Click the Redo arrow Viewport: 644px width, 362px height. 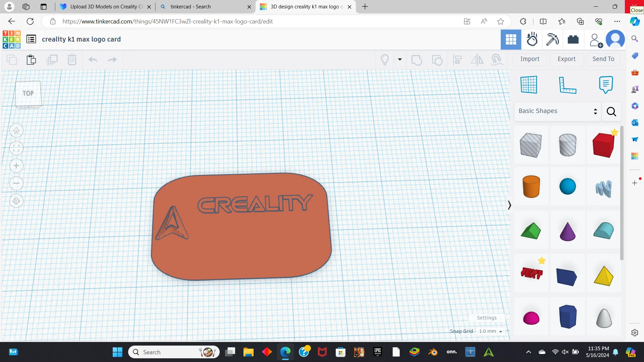pyautogui.click(x=112, y=60)
